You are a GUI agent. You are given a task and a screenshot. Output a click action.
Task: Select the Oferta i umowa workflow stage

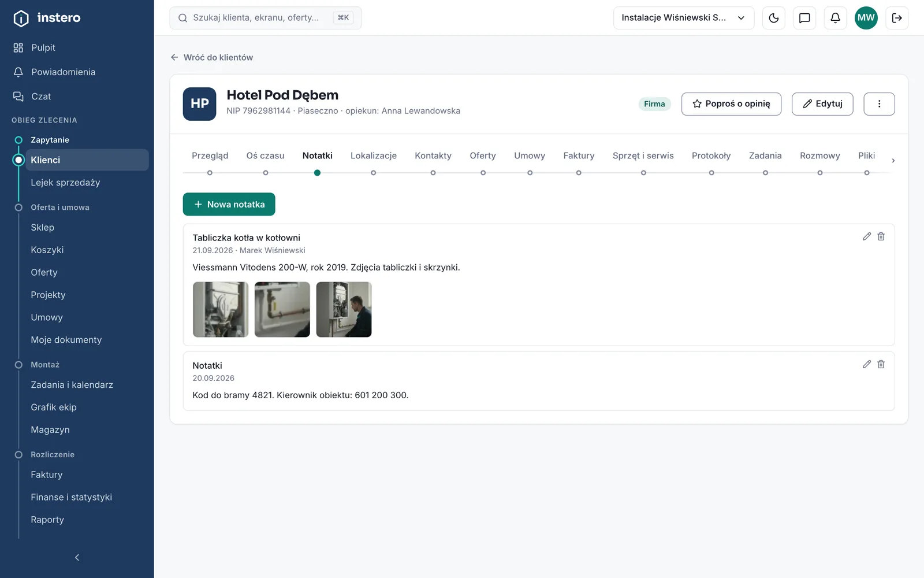pyautogui.click(x=60, y=208)
